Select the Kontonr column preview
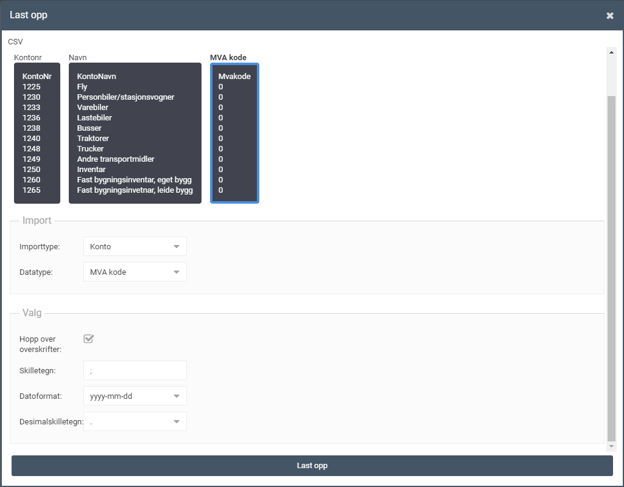The width and height of the screenshot is (624, 487). click(x=37, y=133)
